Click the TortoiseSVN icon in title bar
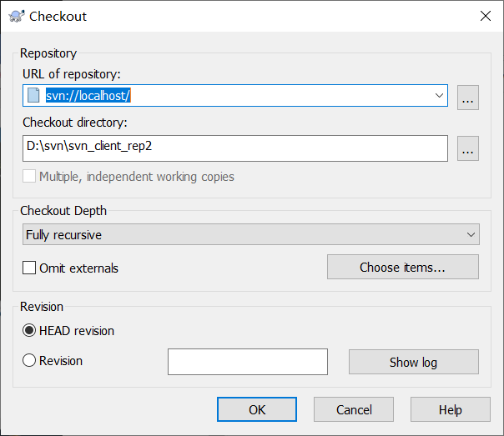The width and height of the screenshot is (504, 436). 17,16
